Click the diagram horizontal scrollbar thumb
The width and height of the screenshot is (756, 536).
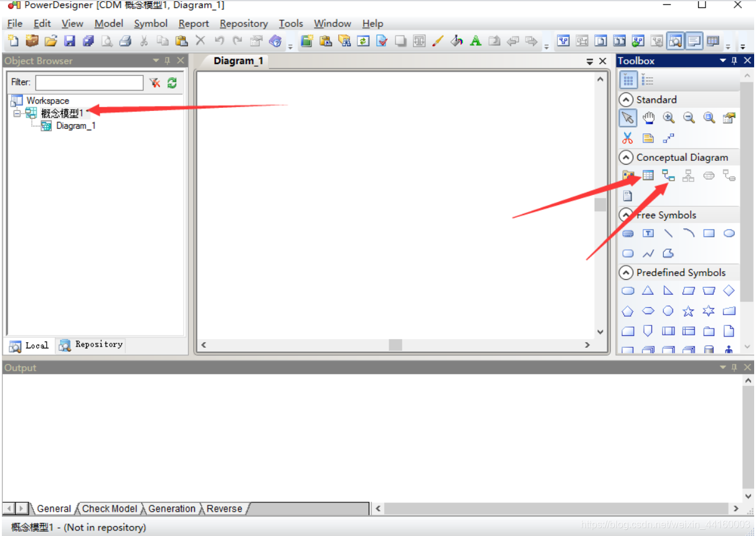tap(395, 345)
